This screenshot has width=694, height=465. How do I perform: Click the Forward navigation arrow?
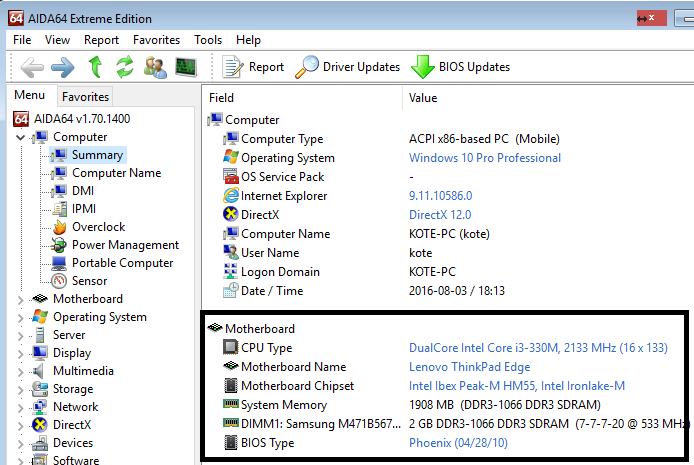pyautogui.click(x=62, y=67)
